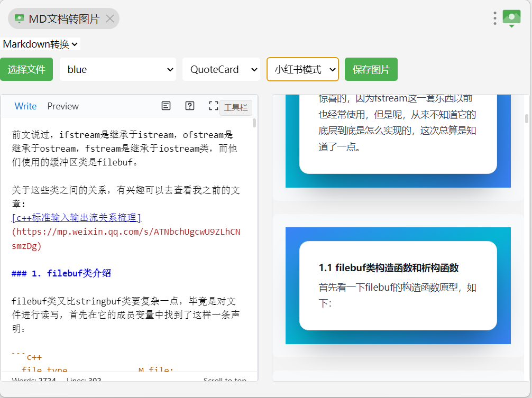Click the line 关于这些类之间的关系
The image size is (532, 398).
[x=126, y=197]
